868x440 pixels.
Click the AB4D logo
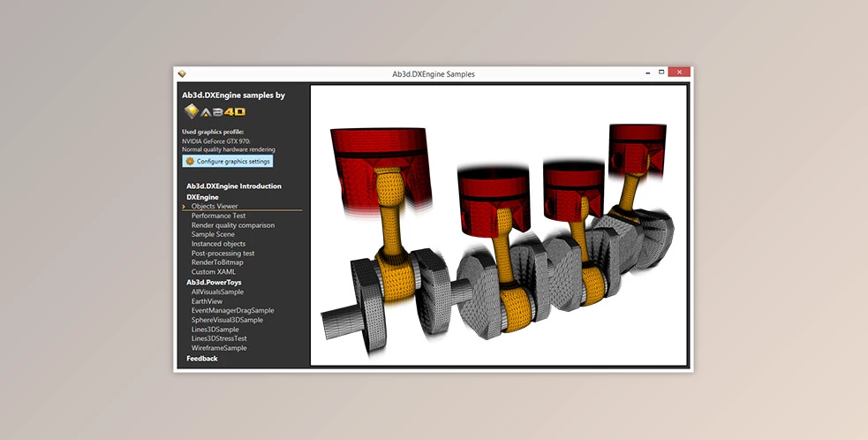(x=215, y=111)
